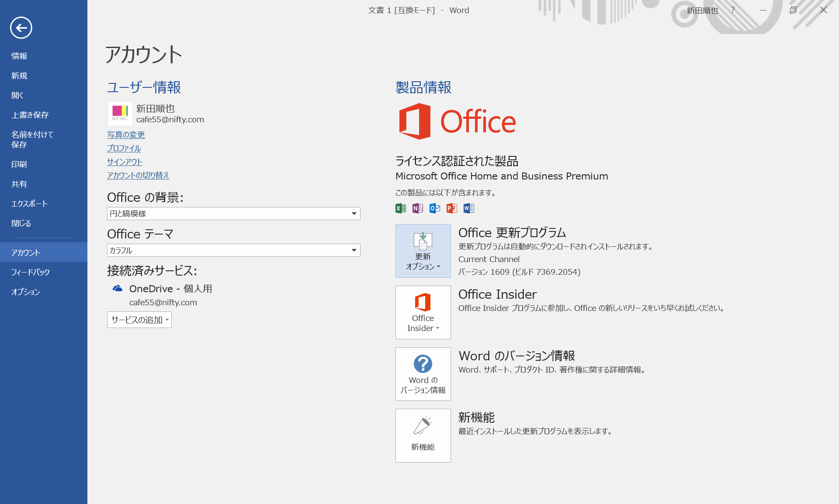Click the 新機能 what's new button

pyautogui.click(x=423, y=436)
